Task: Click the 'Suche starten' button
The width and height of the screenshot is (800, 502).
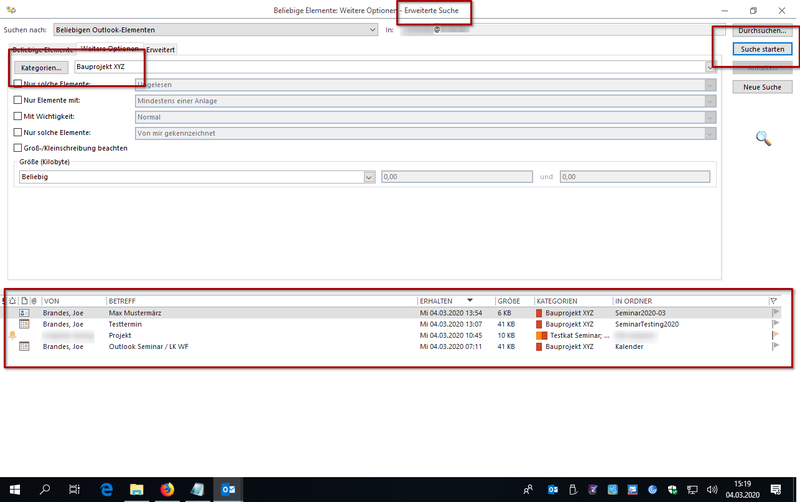Action: point(761,48)
